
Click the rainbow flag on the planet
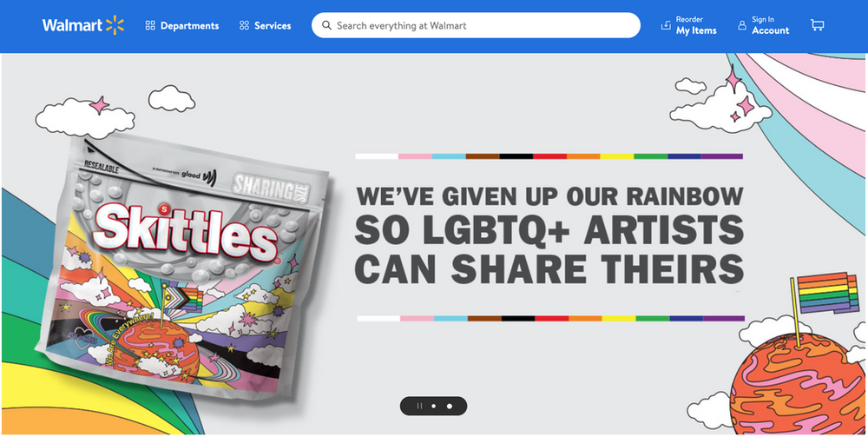point(820,293)
